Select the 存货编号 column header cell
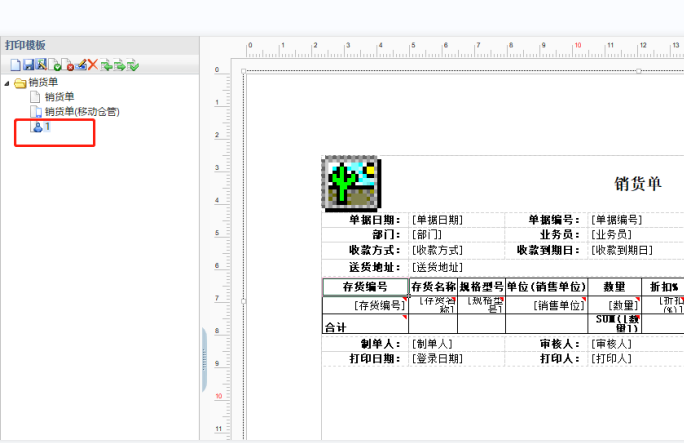Image resolution: width=684 pixels, height=443 pixels. (x=364, y=287)
